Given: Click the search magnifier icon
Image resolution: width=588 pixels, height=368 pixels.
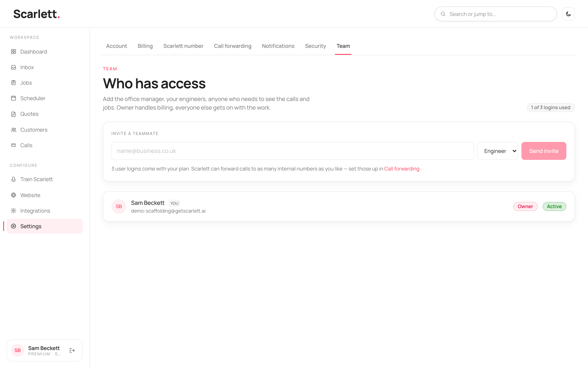Looking at the screenshot, I should (x=443, y=14).
